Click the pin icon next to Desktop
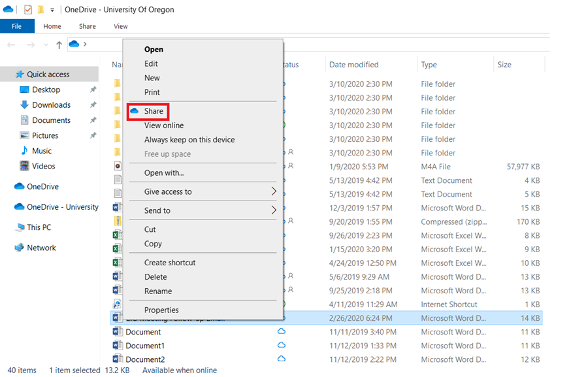Screen dimensions: 588x377 93,90
